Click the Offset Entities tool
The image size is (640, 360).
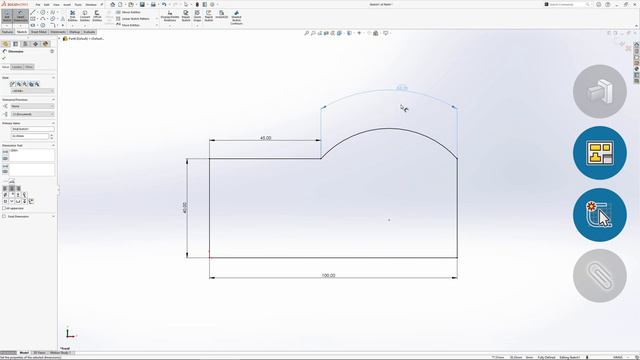click(x=97, y=16)
